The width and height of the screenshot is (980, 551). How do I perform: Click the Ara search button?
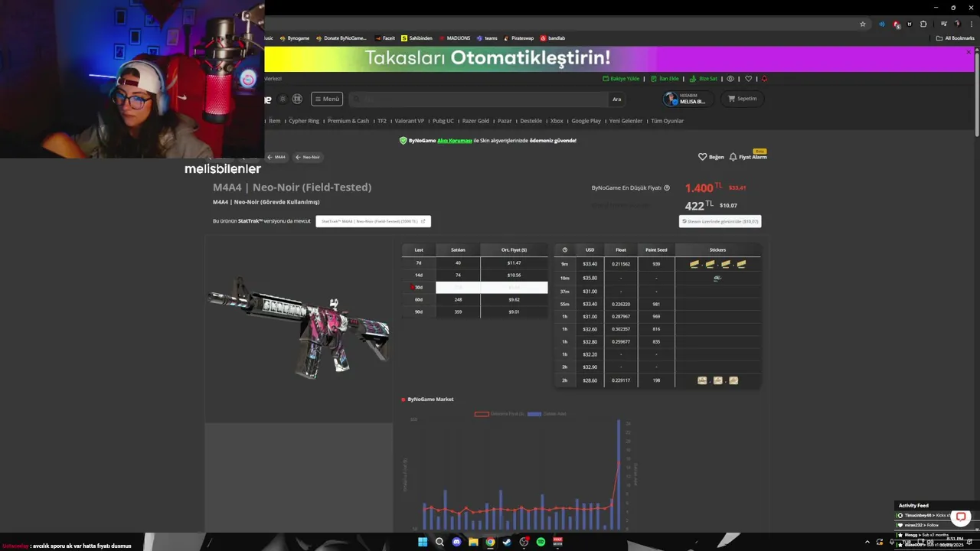click(616, 99)
